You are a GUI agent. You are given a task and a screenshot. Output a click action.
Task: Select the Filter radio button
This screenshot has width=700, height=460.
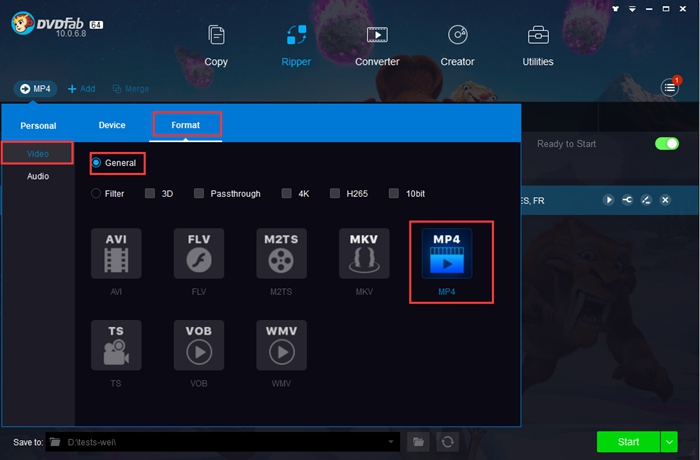tap(96, 193)
